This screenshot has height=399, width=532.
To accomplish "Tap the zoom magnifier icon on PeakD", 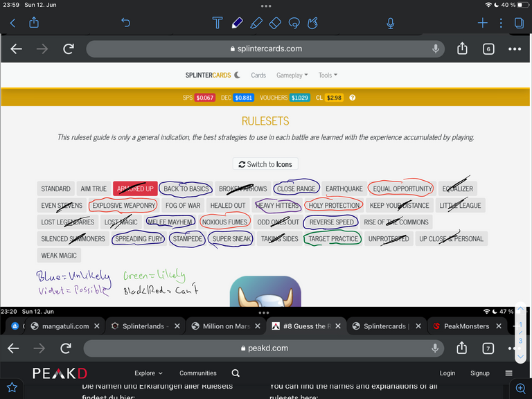I will tap(520, 388).
